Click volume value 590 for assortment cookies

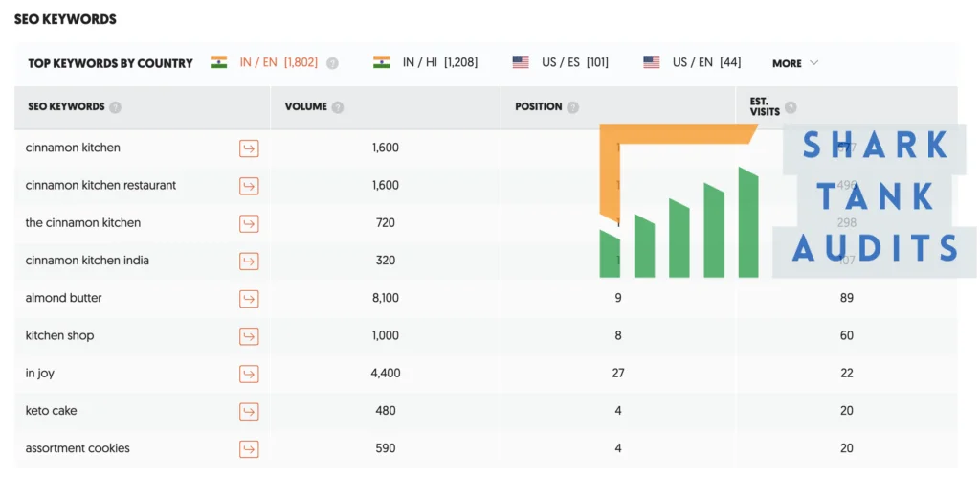(x=386, y=448)
